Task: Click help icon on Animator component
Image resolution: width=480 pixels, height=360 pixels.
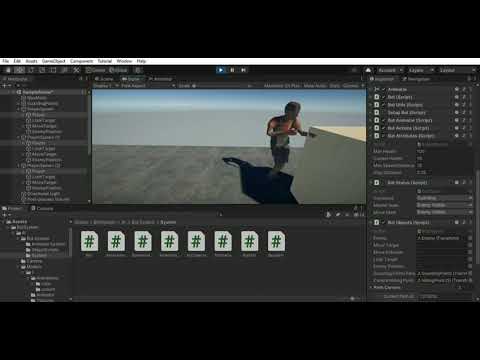Action: pyautogui.click(x=457, y=89)
